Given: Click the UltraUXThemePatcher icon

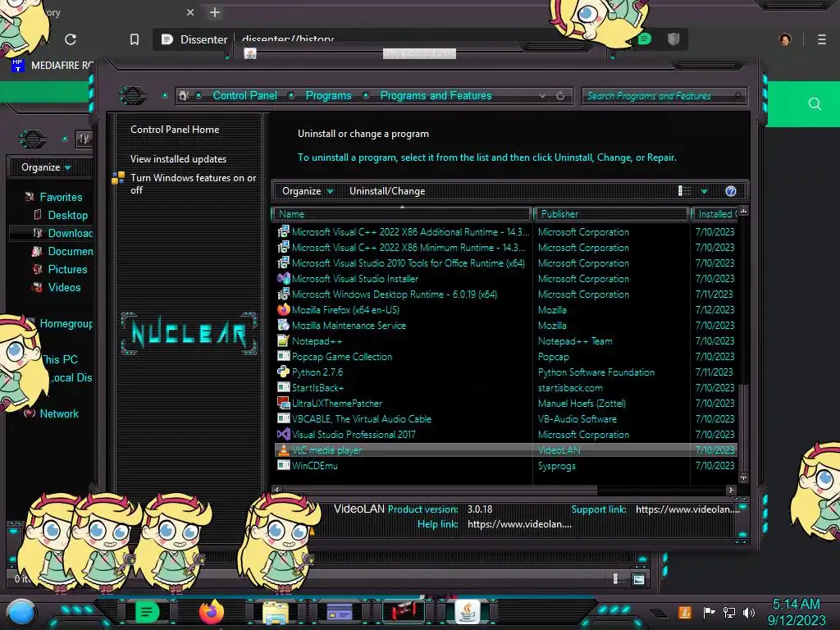Looking at the screenshot, I should coord(283,403).
